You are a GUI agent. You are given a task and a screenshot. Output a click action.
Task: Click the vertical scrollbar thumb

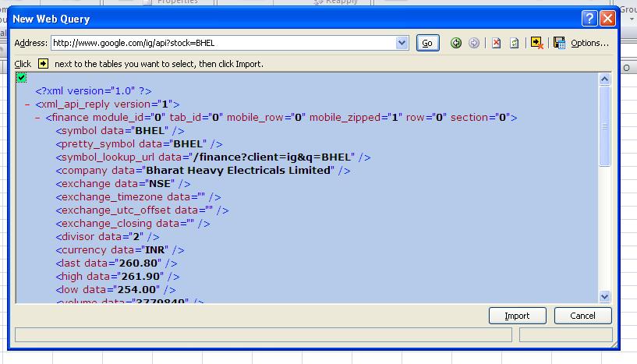[x=604, y=126]
